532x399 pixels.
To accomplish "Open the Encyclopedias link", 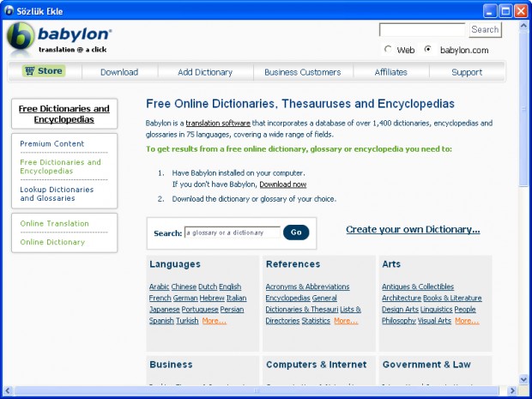I will 287,298.
